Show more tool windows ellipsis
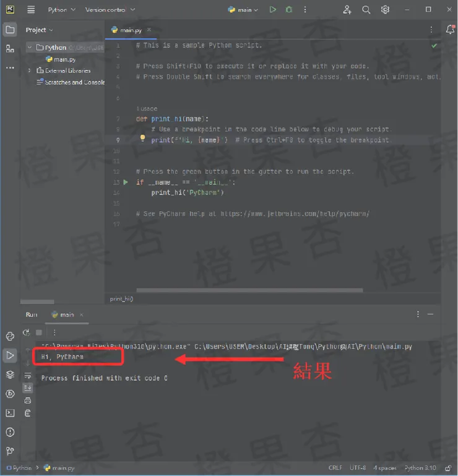 [x=10, y=67]
